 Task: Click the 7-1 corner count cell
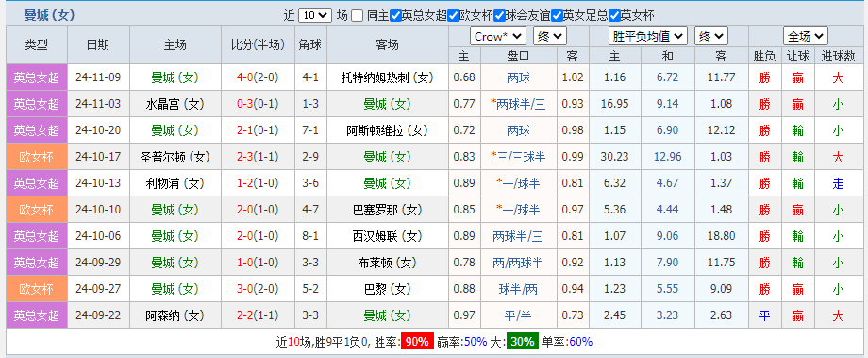tap(310, 130)
